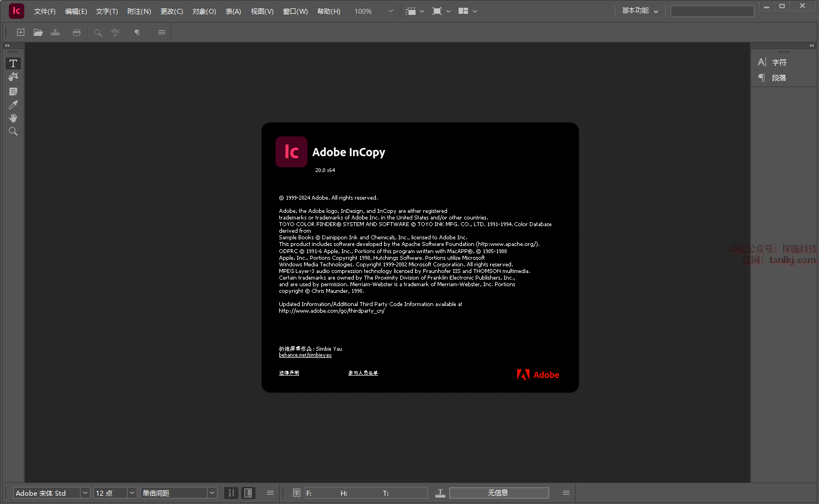Screen dimensions: 819x504
Task: Open the 基本功能 workspace switcher
Action: point(640,11)
